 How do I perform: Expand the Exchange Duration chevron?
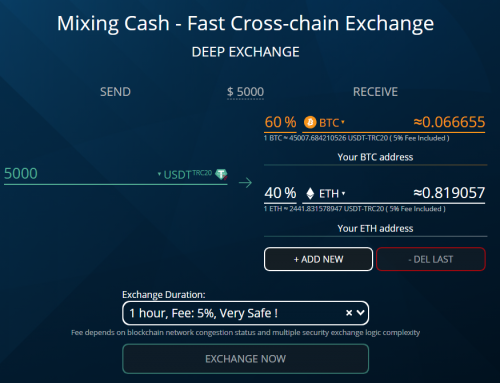click(x=361, y=313)
